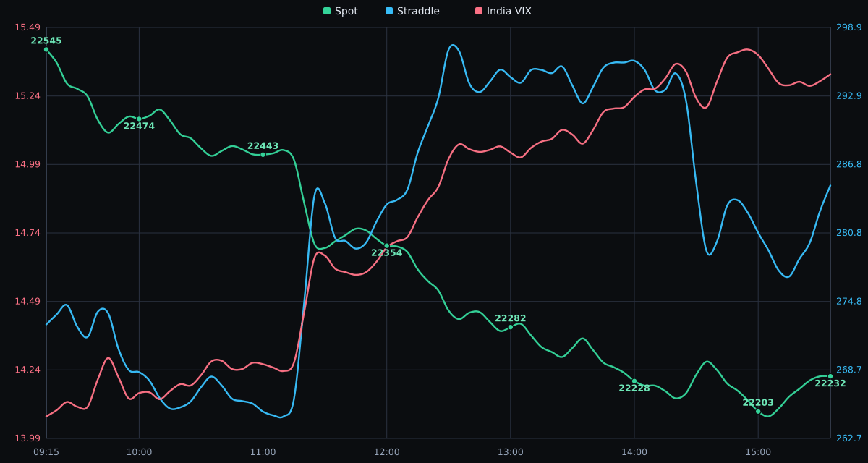Click the green Spot legend color swatch
Viewport: 868px width, 463px height.
click(x=327, y=11)
